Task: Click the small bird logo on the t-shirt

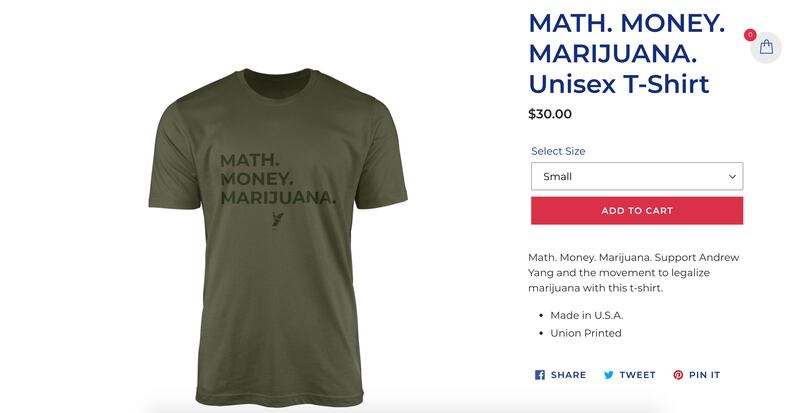Action: tap(278, 218)
